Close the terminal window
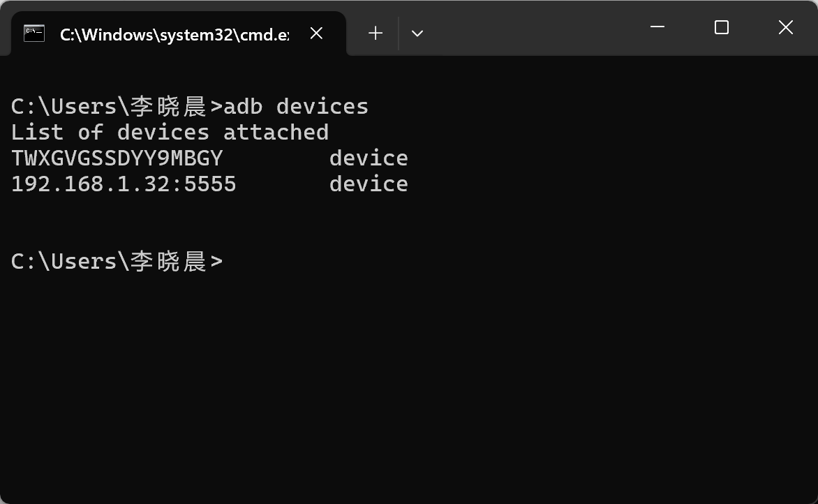 785,27
